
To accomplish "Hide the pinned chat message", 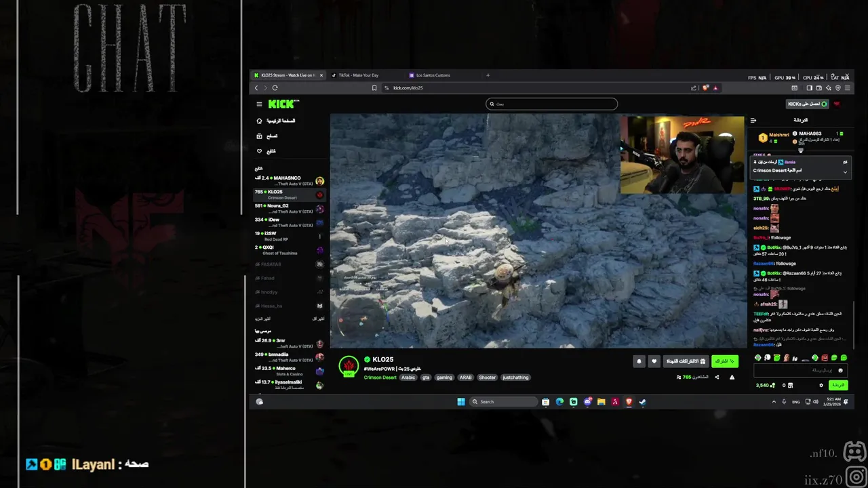I will coord(845,163).
